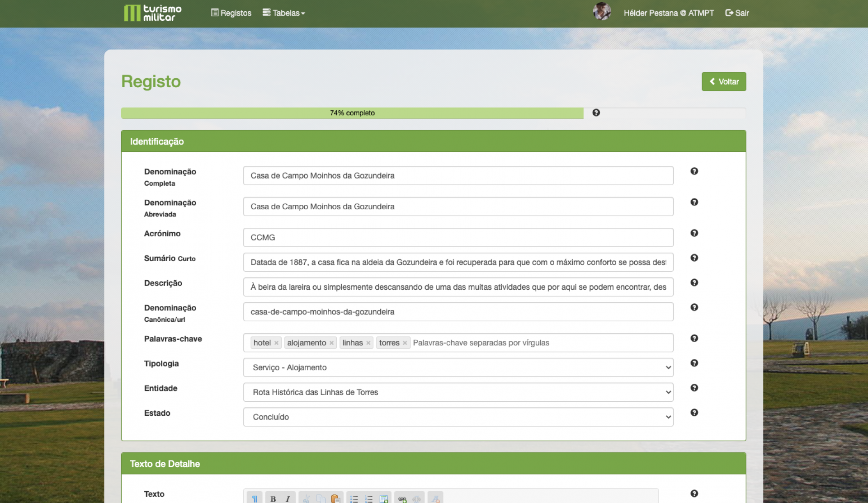Viewport: 868px width, 503px height.
Task: Open the Estado dropdown
Action: 458,417
